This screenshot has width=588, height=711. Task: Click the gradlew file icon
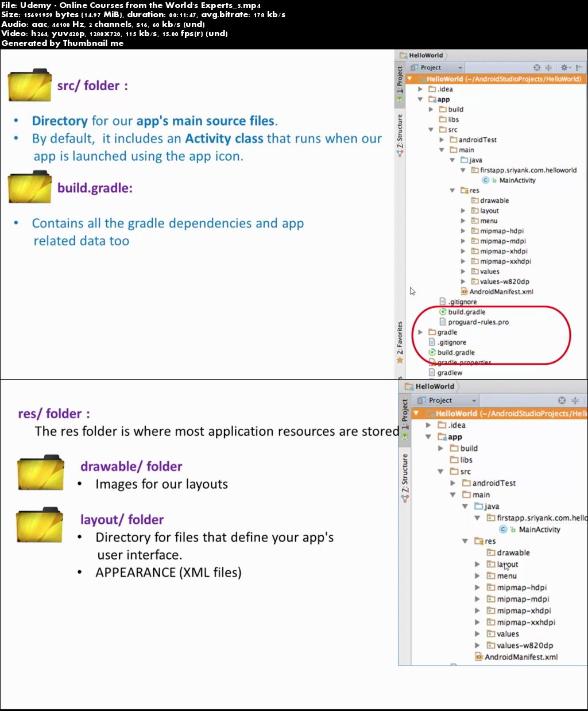click(432, 373)
